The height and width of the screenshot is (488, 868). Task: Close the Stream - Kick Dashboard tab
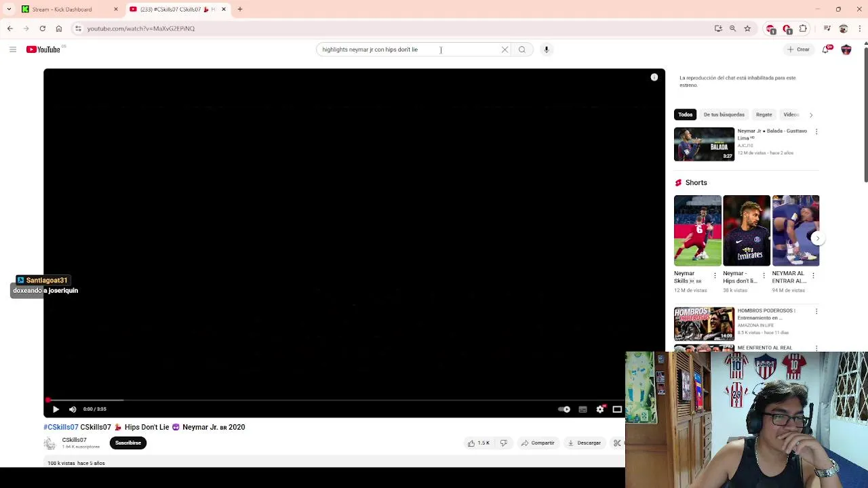(x=116, y=9)
